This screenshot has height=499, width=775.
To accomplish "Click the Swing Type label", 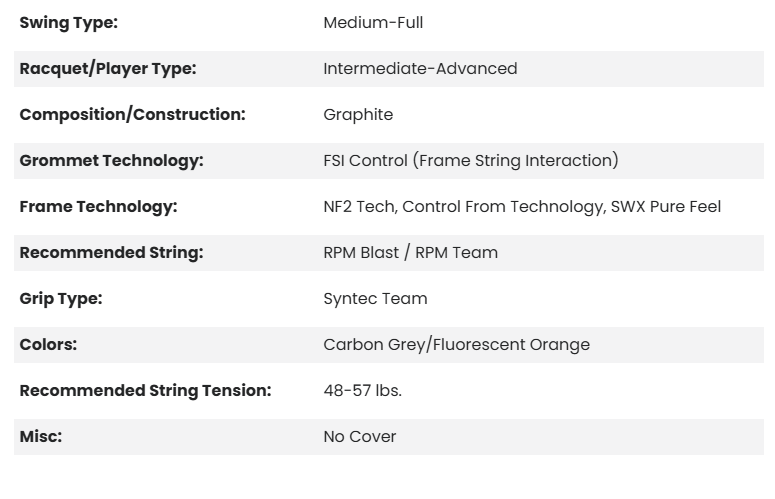I will point(68,23).
